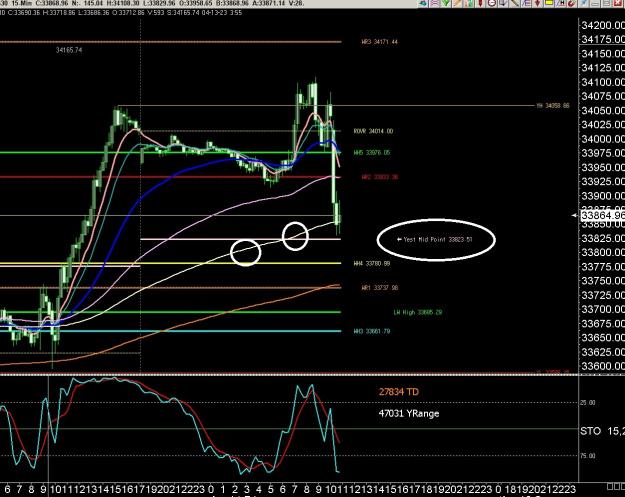Click the 33600.00 price axis label
This screenshot has height=497, width=625.
point(603,366)
